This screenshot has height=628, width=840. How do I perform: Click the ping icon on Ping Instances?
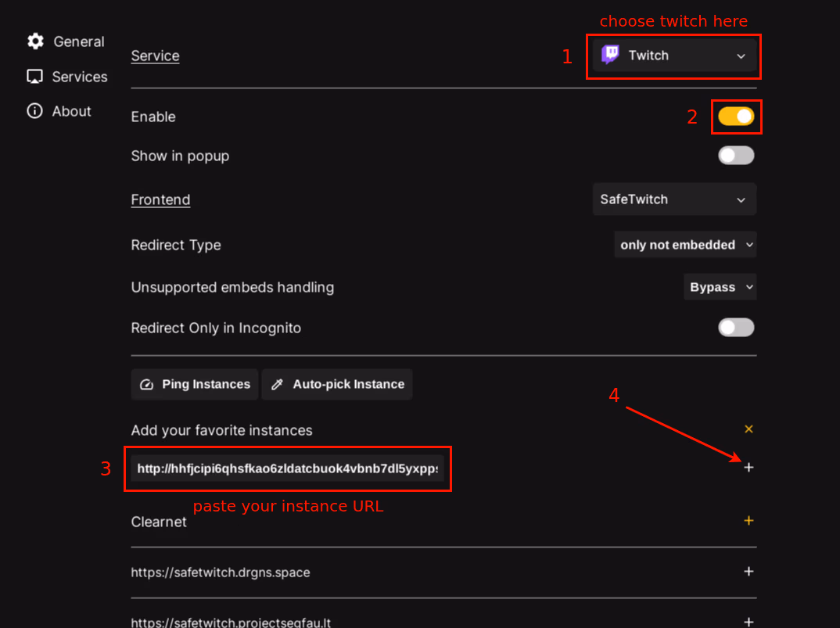[148, 384]
